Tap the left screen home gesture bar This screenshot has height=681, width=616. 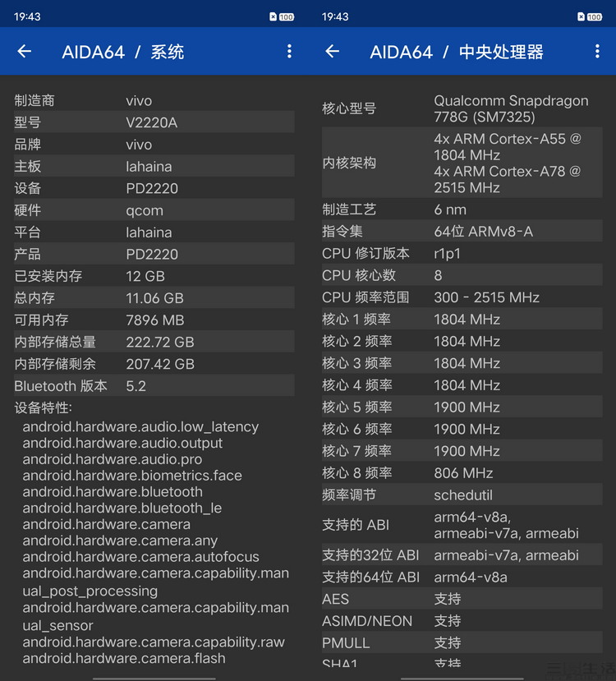[x=154, y=678]
